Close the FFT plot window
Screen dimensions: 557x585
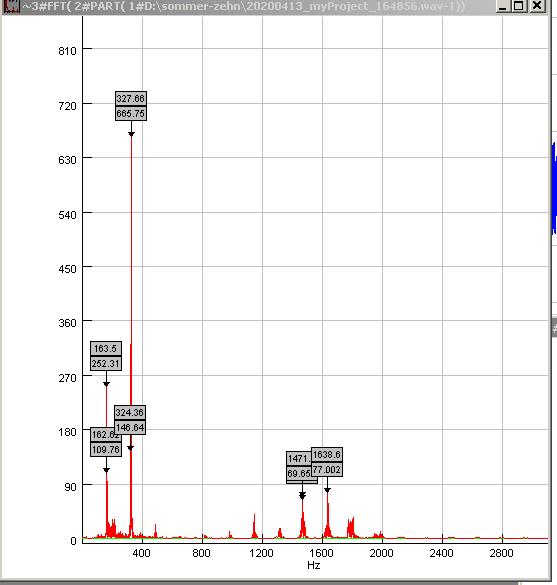[537, 6]
